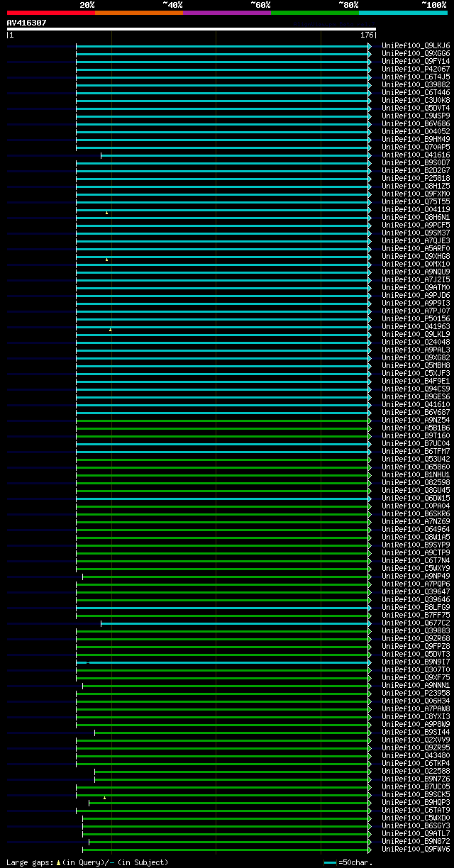Select label UniRef100_Q5MBH8
The width and height of the screenshot is (454, 868).
(416, 365)
